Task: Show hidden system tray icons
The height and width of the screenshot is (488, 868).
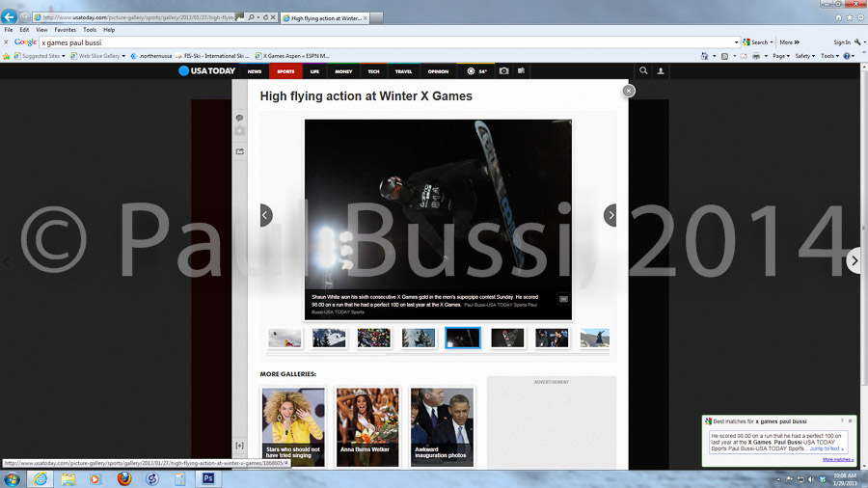Action: pos(778,479)
